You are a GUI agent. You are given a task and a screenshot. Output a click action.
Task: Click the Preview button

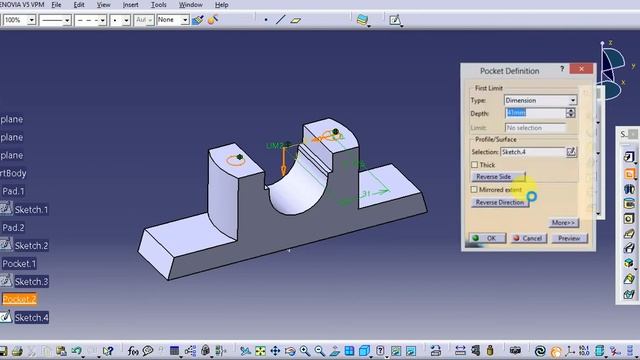click(569, 238)
